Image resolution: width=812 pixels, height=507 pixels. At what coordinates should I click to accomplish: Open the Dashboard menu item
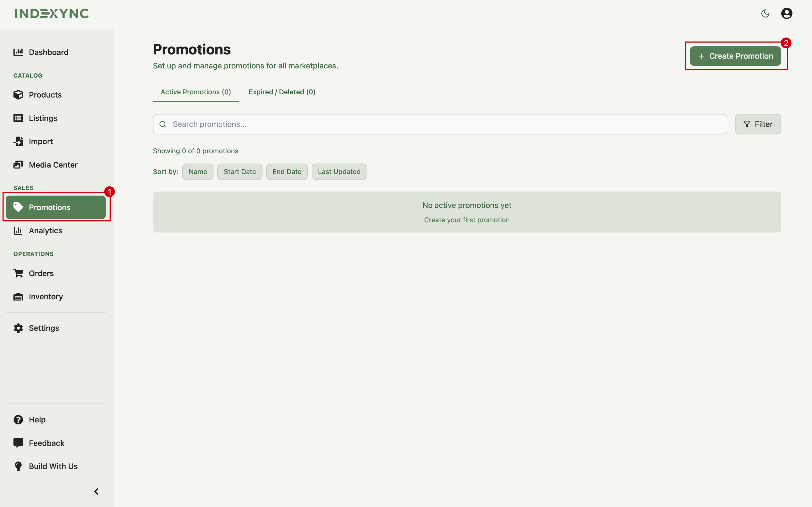(56, 52)
